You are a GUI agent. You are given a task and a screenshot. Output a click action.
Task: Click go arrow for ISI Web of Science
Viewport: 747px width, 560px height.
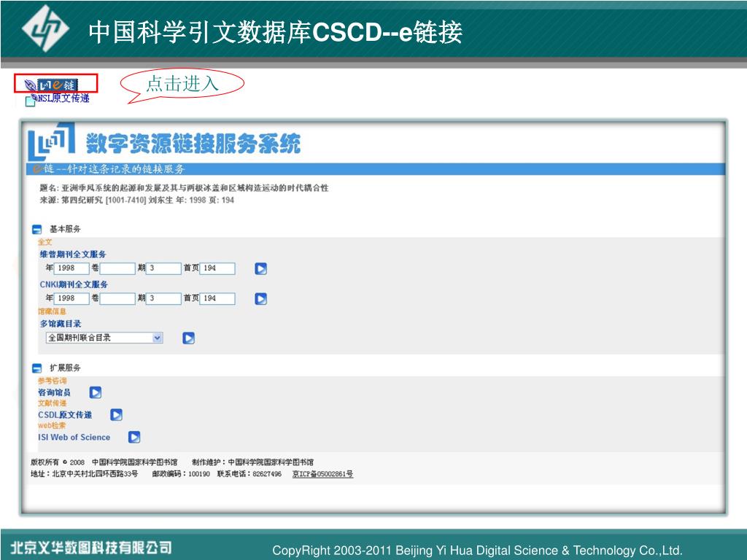coord(134,437)
